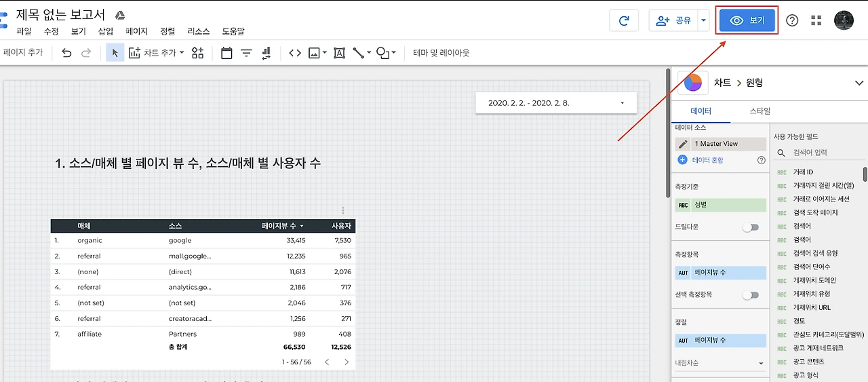Open the 파일 menu
This screenshot has width=868, height=382.
tap(24, 31)
